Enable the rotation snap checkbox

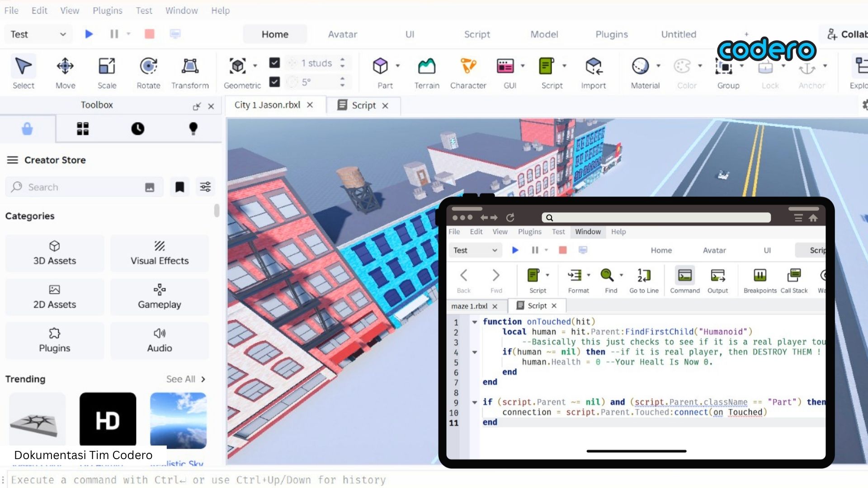274,82
